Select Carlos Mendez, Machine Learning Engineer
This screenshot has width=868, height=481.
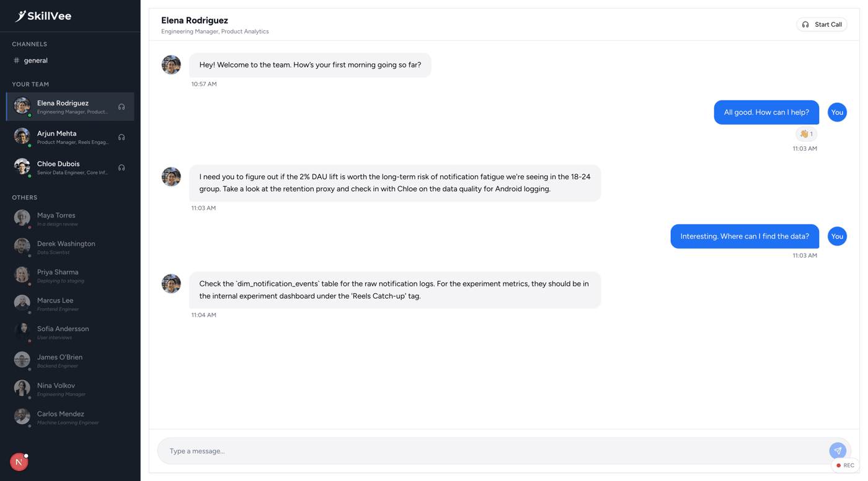70,417
